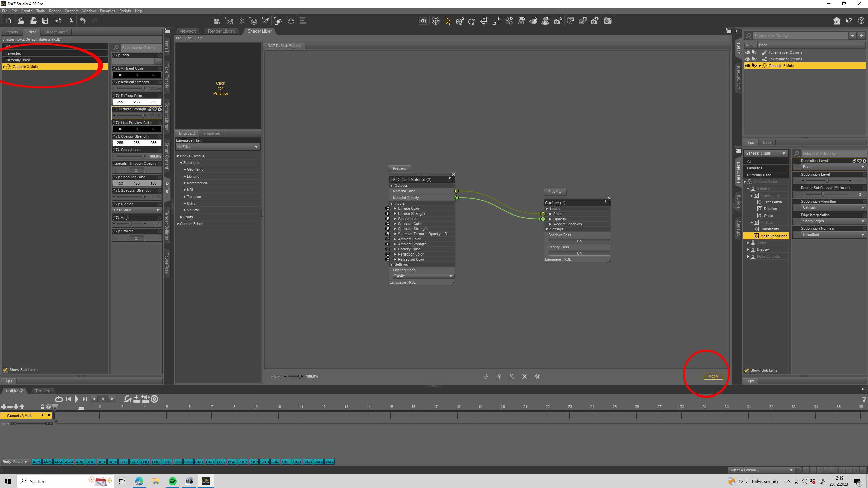Switch to the Render Library tab
Image resolution: width=868 pixels, height=488 pixels.
(x=221, y=31)
